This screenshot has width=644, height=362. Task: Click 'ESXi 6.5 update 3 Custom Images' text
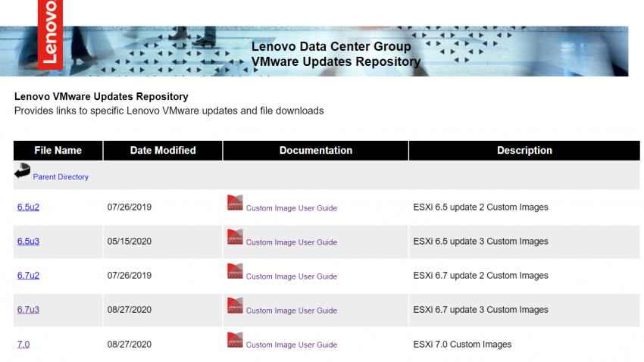pyautogui.click(x=480, y=242)
